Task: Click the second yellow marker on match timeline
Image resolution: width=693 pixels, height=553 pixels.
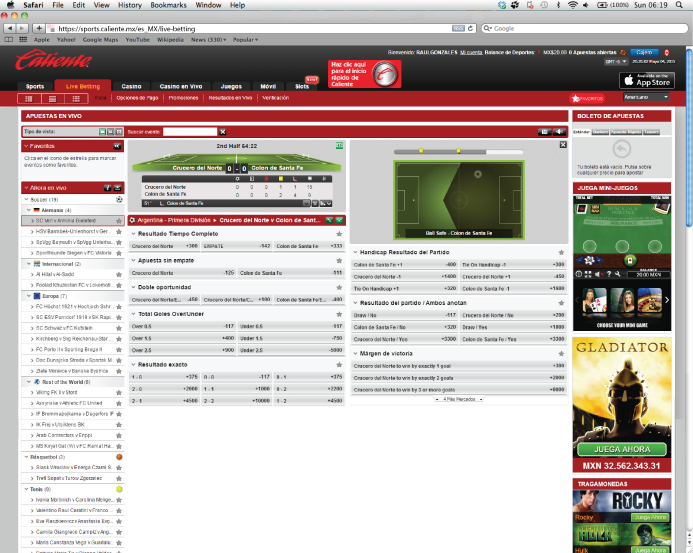Action: pos(459,151)
